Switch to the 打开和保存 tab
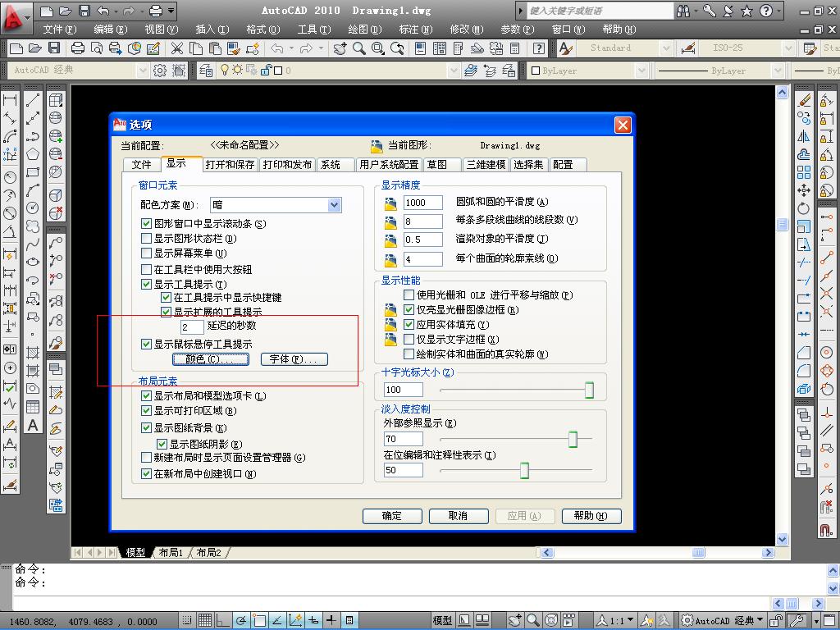This screenshot has height=630, width=840. click(x=230, y=164)
